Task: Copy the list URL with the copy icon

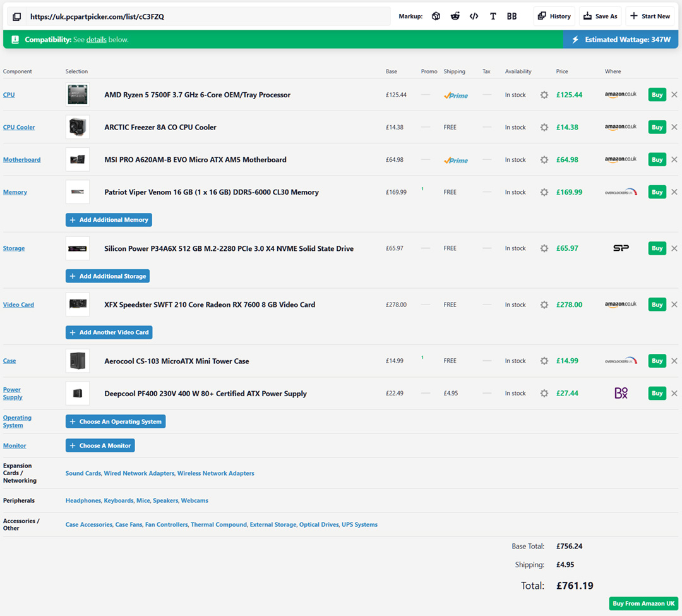Action: [x=16, y=16]
